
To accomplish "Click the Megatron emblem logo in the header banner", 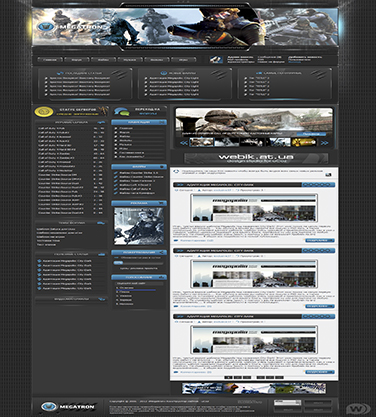I will tap(45, 26).
